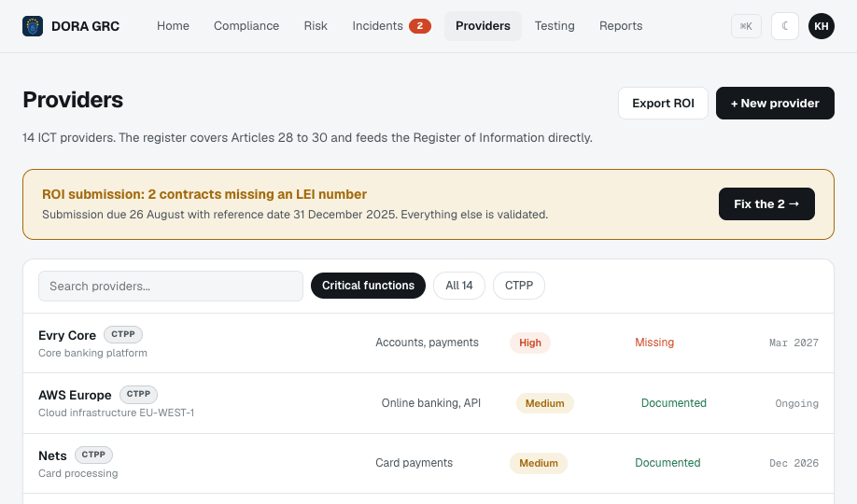Switch to the Risk page
This screenshot has height=504, width=857.
coord(316,26)
